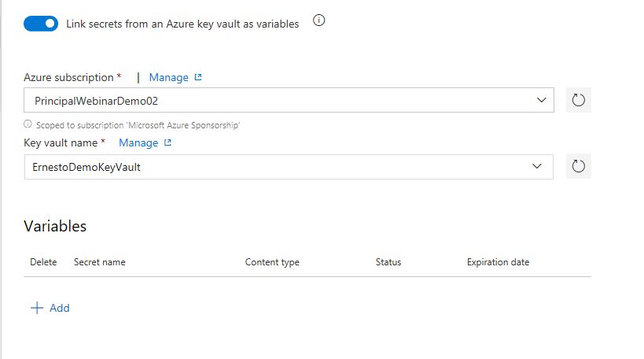Click the Delete column header
Image resolution: width=644 pixels, height=359 pixels.
[x=43, y=262]
